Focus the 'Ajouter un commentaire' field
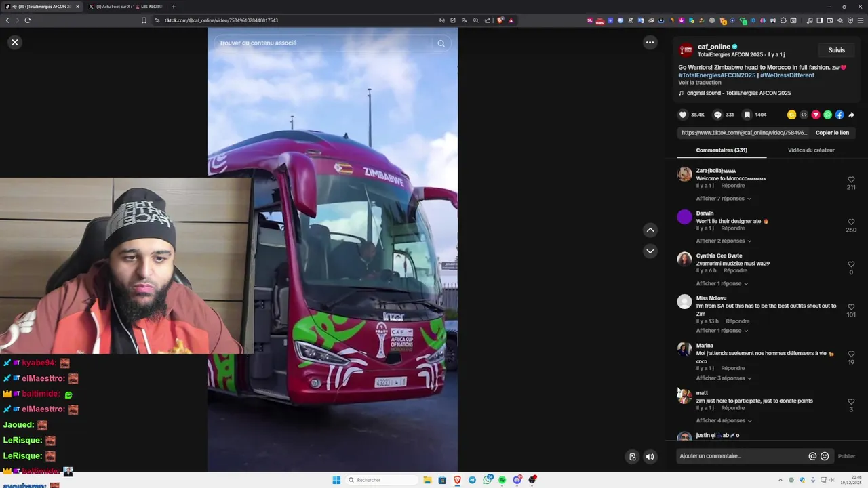The height and width of the screenshot is (488, 868). (741, 456)
